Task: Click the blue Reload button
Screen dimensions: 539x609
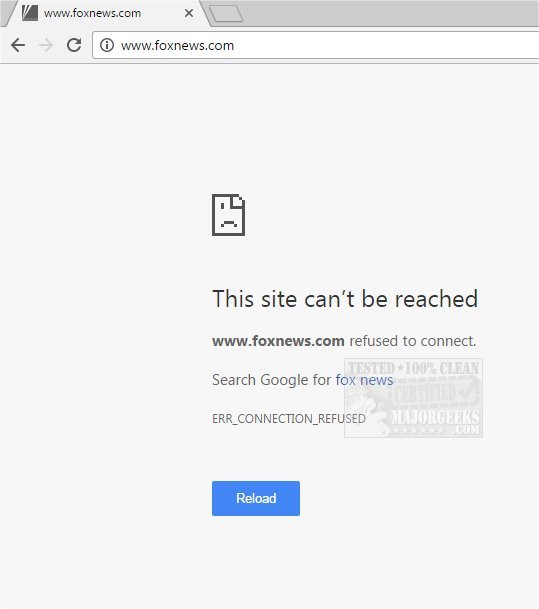Action: click(256, 498)
